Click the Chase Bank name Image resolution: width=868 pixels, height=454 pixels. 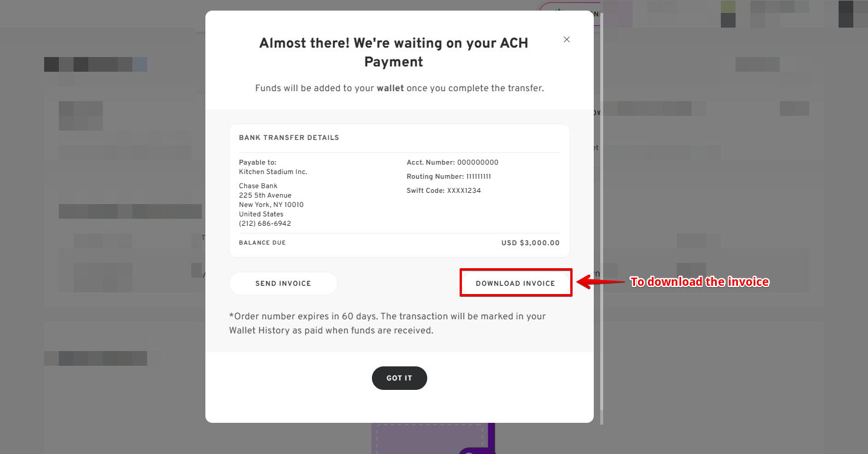(258, 186)
